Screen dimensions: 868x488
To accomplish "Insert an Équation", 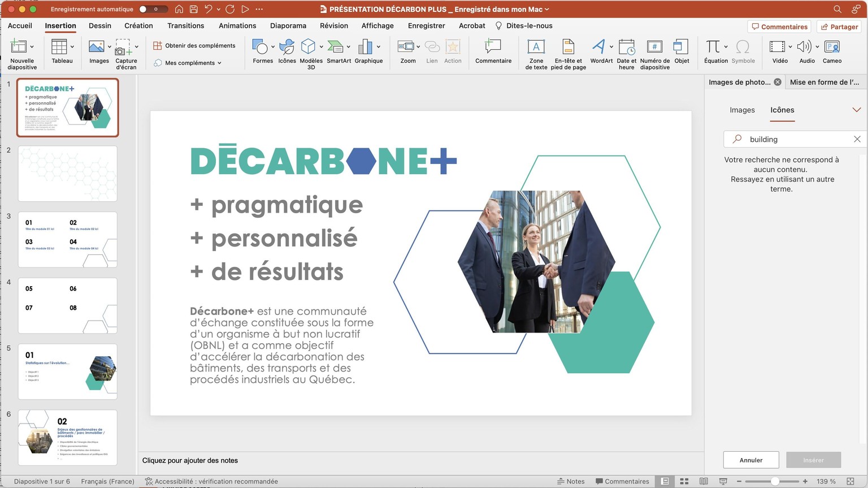I will point(713,46).
